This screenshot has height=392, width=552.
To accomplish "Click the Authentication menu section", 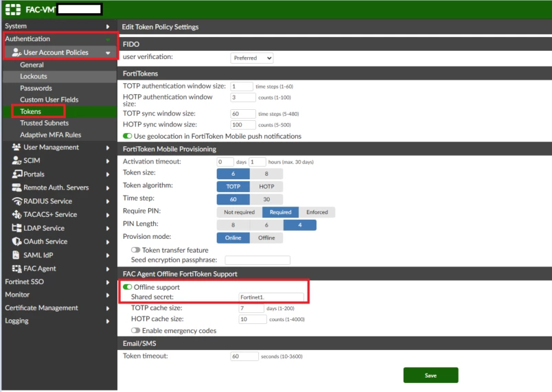I will (27, 38).
